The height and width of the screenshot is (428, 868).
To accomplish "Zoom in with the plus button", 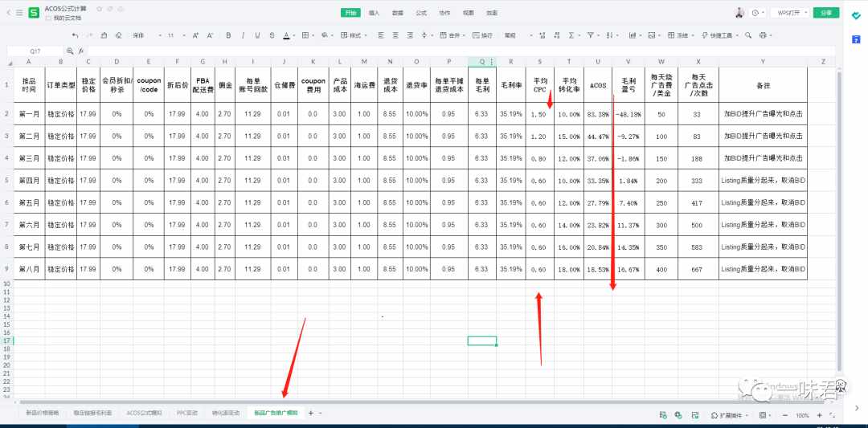I will tap(820, 414).
